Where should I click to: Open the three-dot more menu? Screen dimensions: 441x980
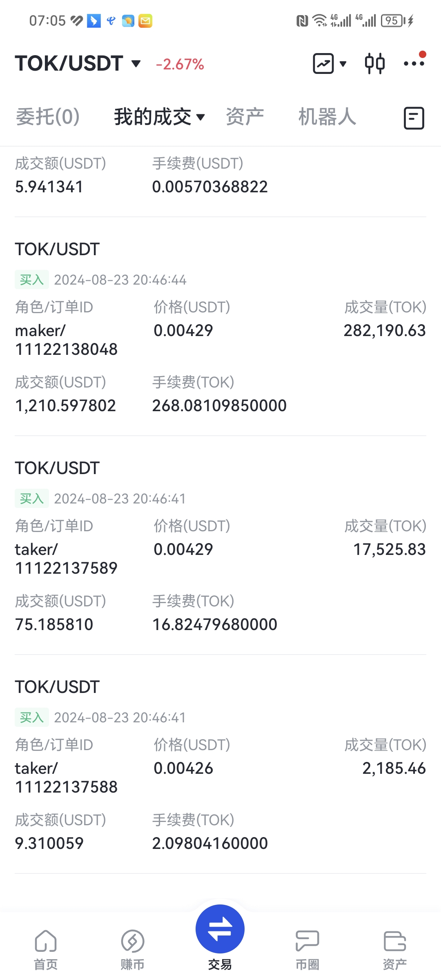pos(414,63)
